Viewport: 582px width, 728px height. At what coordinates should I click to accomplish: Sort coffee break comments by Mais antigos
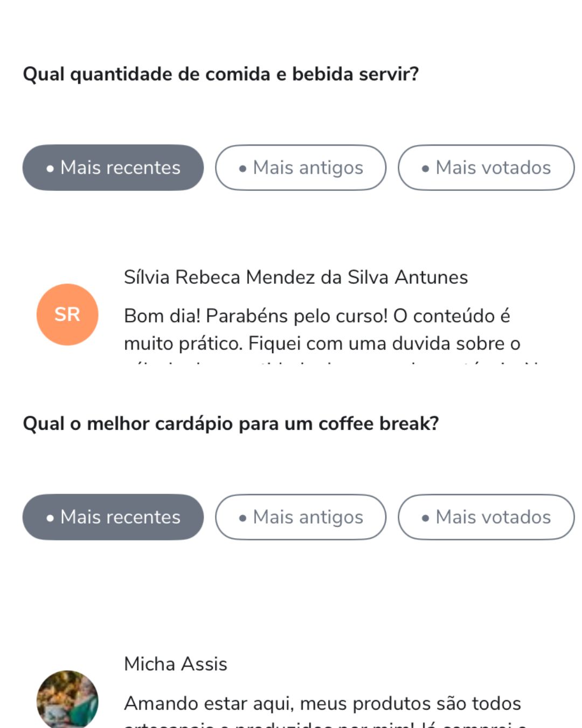[x=301, y=517]
